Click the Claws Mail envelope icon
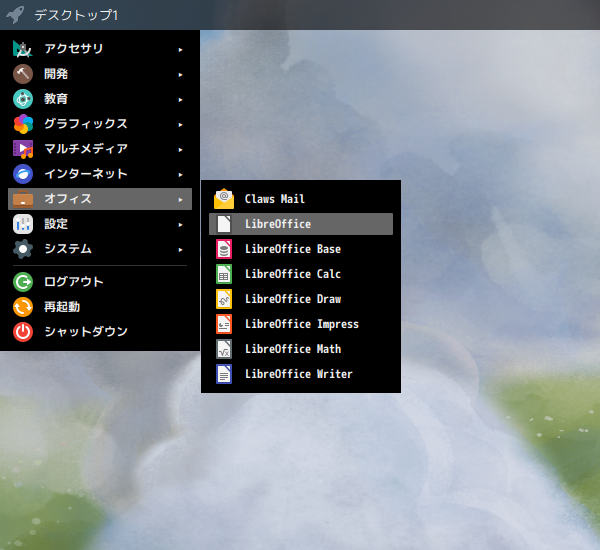This screenshot has width=600, height=550. click(x=224, y=199)
